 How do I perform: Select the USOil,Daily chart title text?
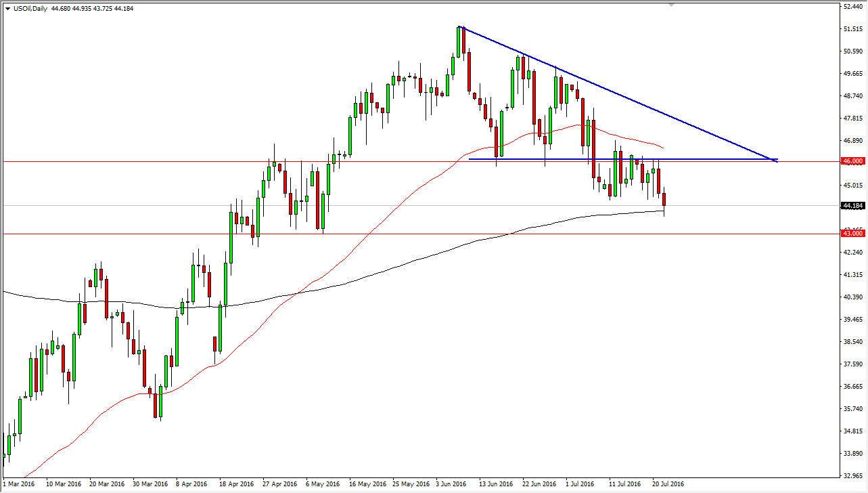coord(30,9)
